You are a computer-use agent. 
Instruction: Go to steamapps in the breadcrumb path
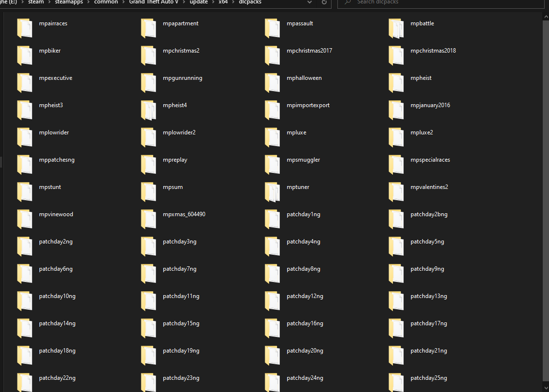pyautogui.click(x=69, y=2)
